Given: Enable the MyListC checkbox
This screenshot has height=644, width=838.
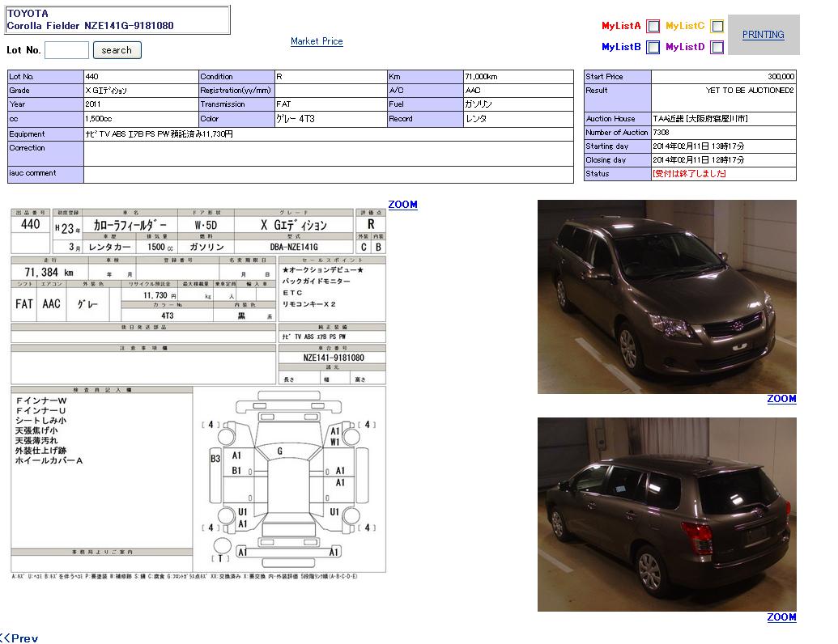Looking at the screenshot, I should [717, 26].
